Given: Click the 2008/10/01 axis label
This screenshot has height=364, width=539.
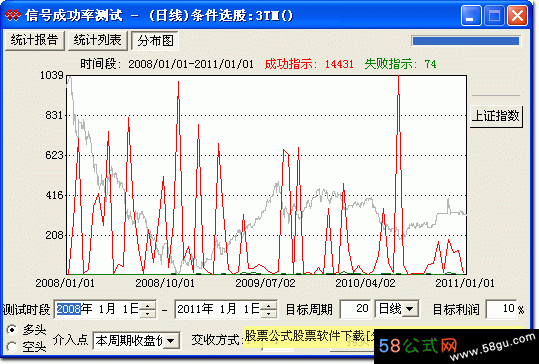Looking at the screenshot, I should coord(165,283).
